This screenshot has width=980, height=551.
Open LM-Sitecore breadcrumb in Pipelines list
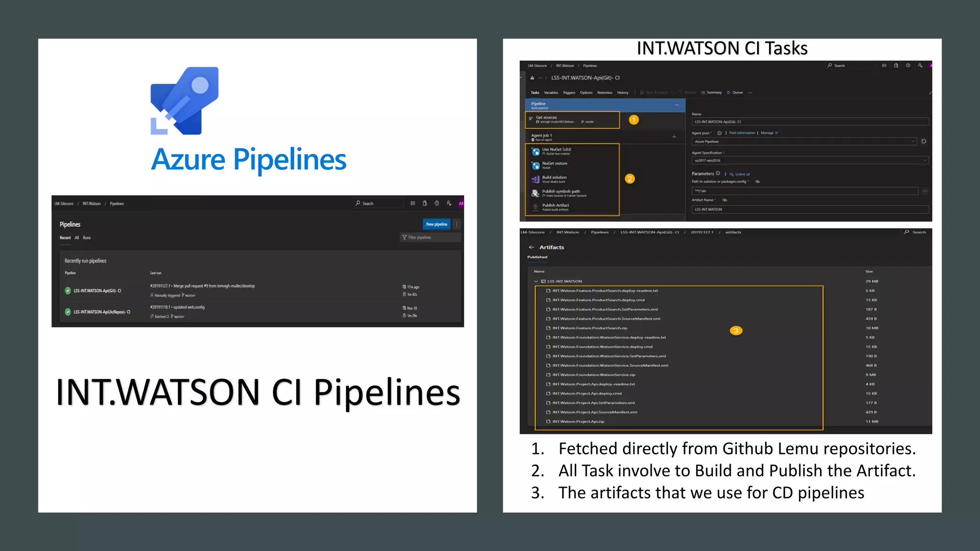pyautogui.click(x=64, y=204)
